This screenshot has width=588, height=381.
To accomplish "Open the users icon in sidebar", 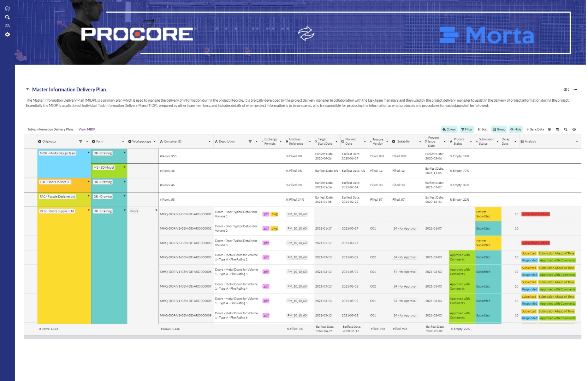I will (7, 26).
